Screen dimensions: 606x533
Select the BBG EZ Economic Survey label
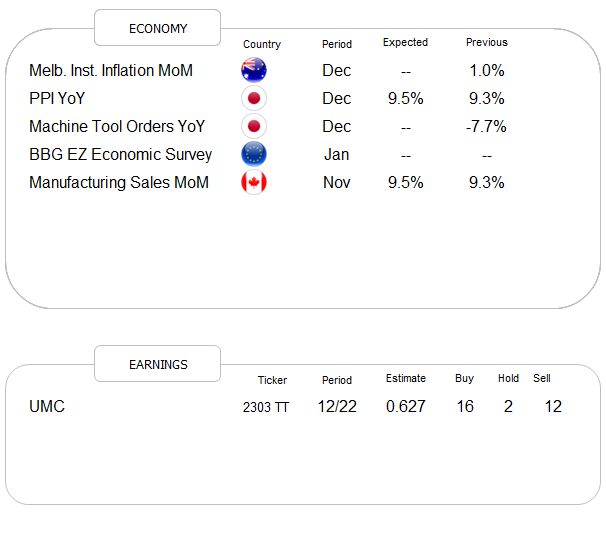click(121, 155)
